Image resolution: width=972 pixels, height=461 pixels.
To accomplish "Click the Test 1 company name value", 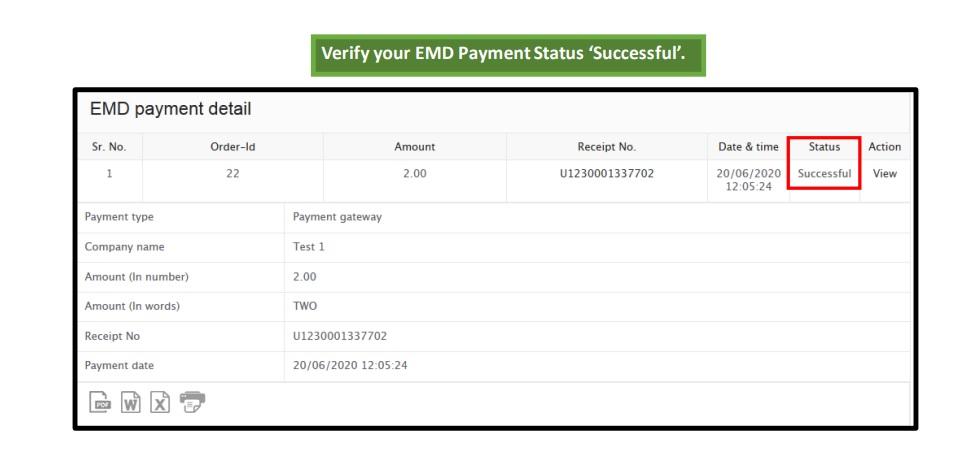I will 309,247.
